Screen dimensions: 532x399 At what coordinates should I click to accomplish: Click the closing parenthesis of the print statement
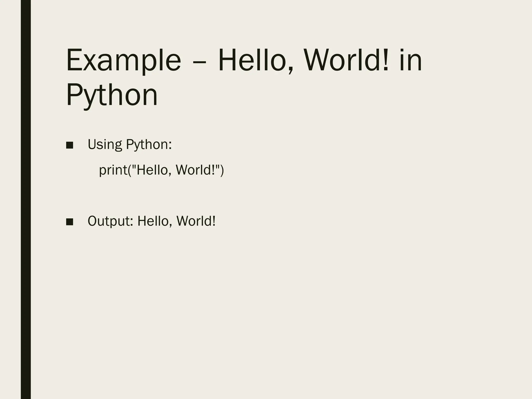click(x=222, y=171)
